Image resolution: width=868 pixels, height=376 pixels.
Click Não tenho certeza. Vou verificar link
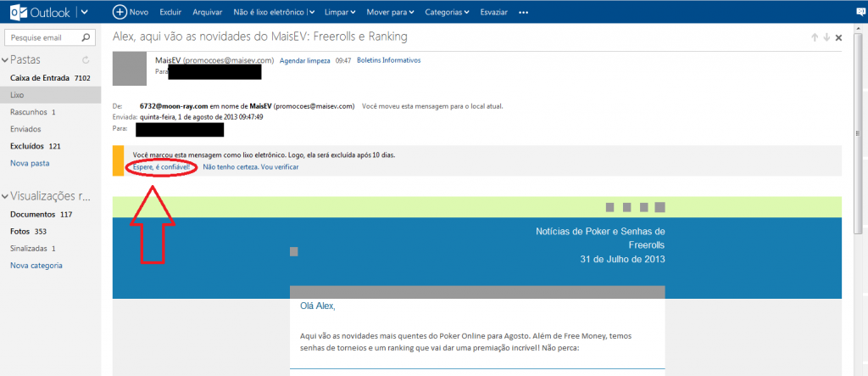coord(251,166)
